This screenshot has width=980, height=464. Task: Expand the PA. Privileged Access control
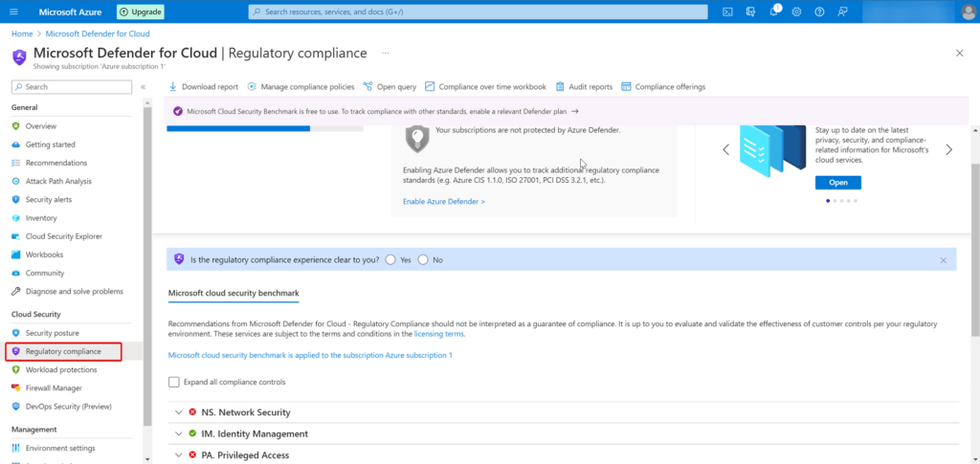point(179,455)
